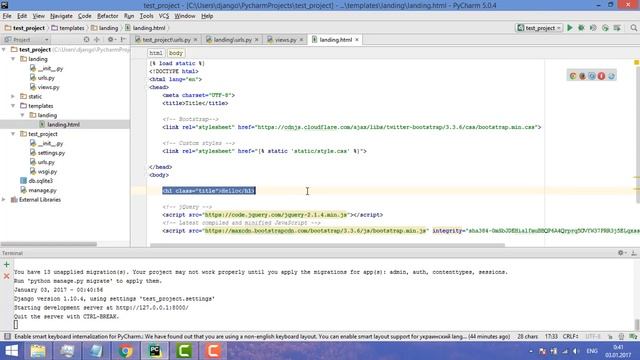Expand External Libraries node
The width and height of the screenshot is (640, 360).
(x=4, y=200)
